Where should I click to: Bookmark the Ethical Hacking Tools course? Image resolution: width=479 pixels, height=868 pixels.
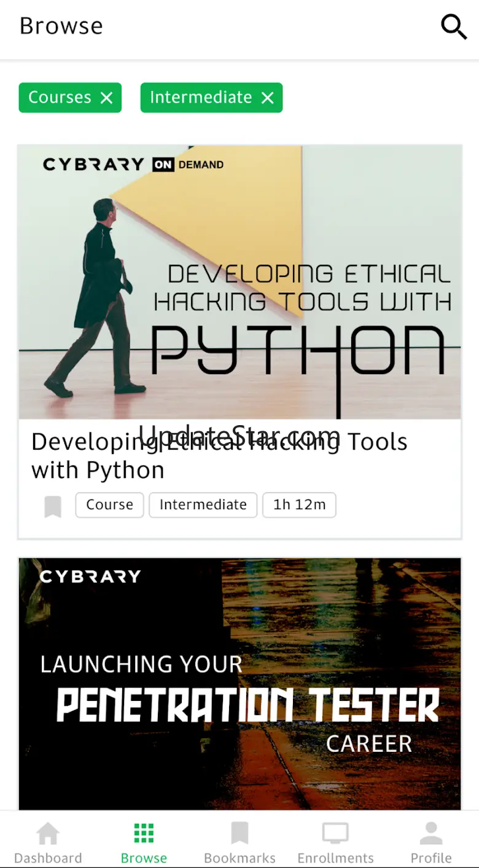click(x=53, y=507)
